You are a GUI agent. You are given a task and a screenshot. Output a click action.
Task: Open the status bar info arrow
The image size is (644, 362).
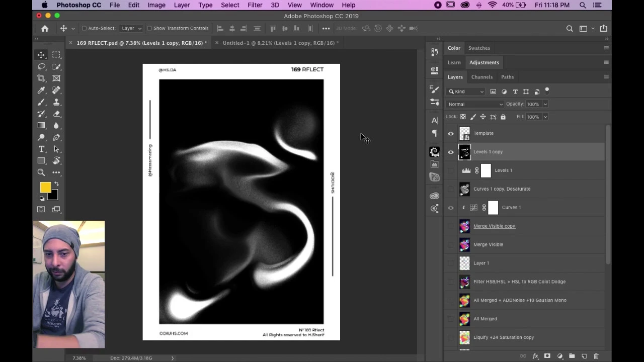pyautogui.click(x=172, y=358)
